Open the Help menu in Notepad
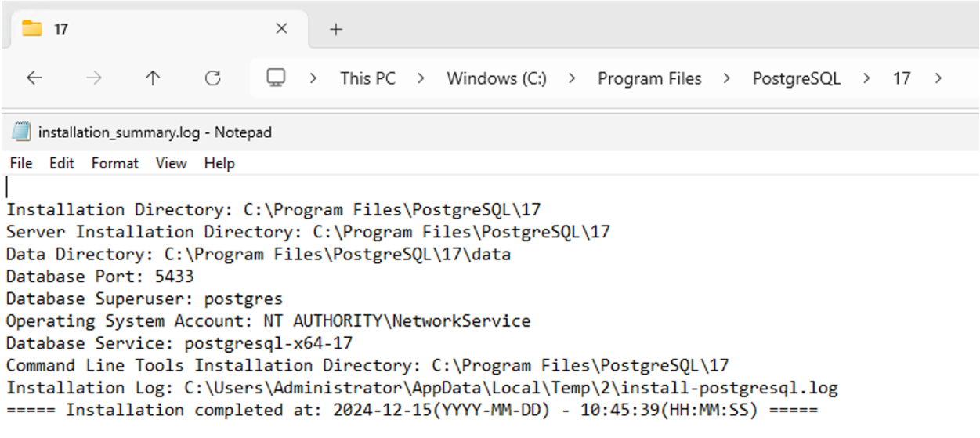 [x=219, y=163]
